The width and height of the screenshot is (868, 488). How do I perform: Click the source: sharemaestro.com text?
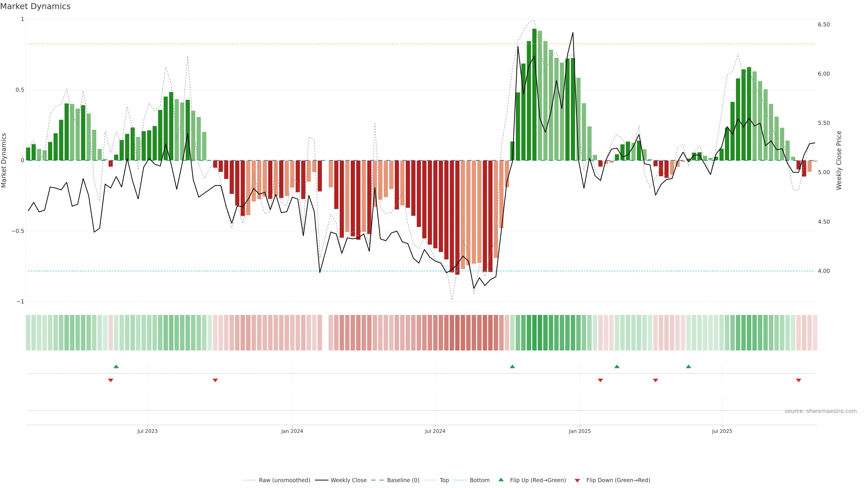click(x=821, y=411)
